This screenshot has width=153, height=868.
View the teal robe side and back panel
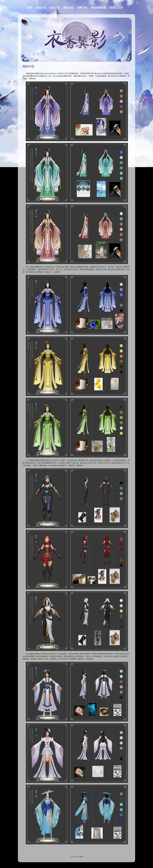pos(99,173)
